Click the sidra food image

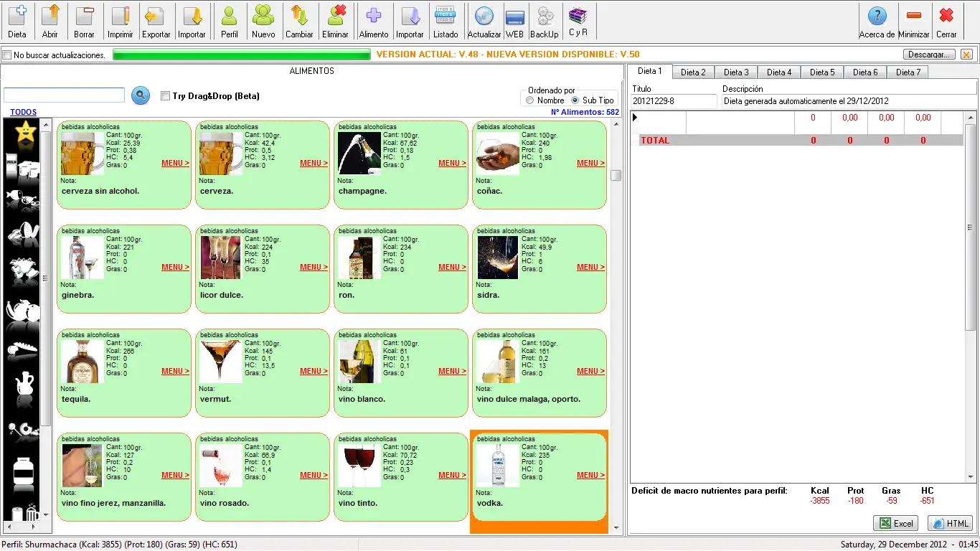click(x=498, y=258)
